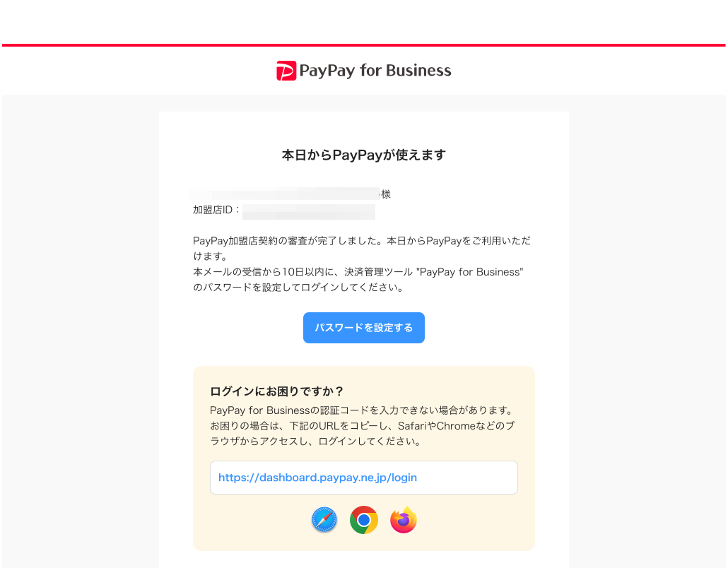This screenshot has width=728, height=568.
Task: Click the PayPay for Business wordmark
Action: [375, 71]
